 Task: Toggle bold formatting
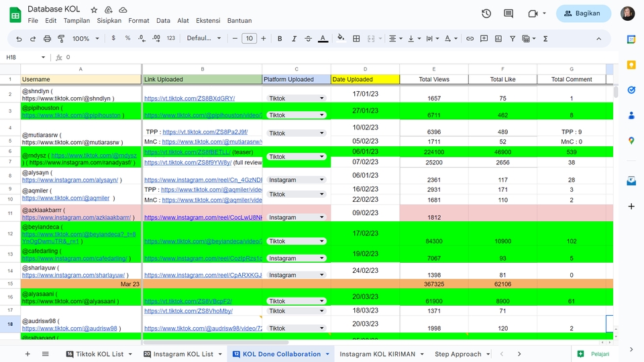coord(280,39)
